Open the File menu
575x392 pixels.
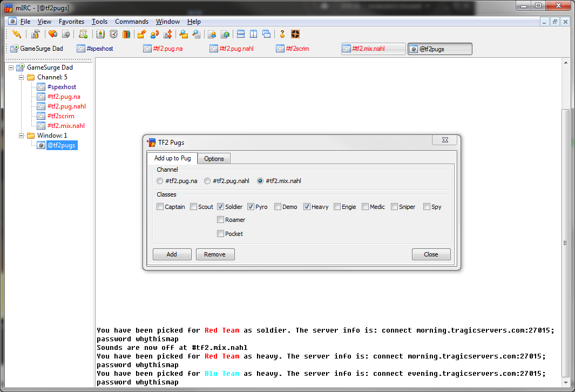pos(25,22)
